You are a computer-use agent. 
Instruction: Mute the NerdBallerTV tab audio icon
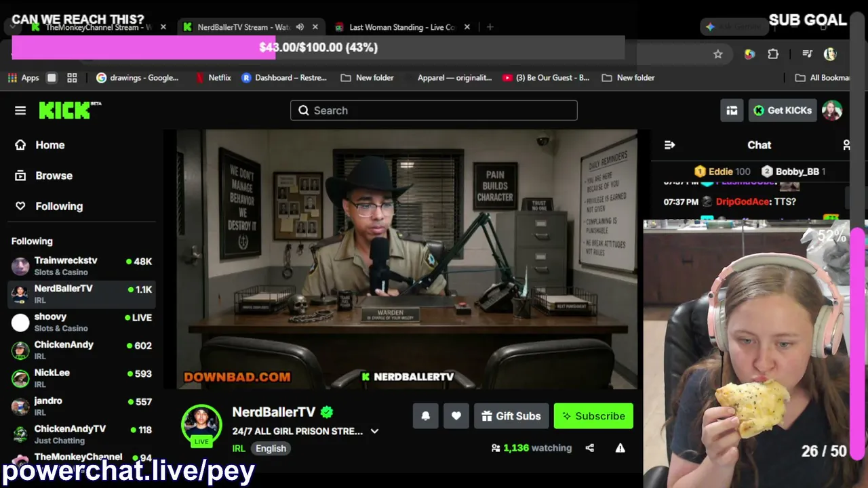click(300, 27)
